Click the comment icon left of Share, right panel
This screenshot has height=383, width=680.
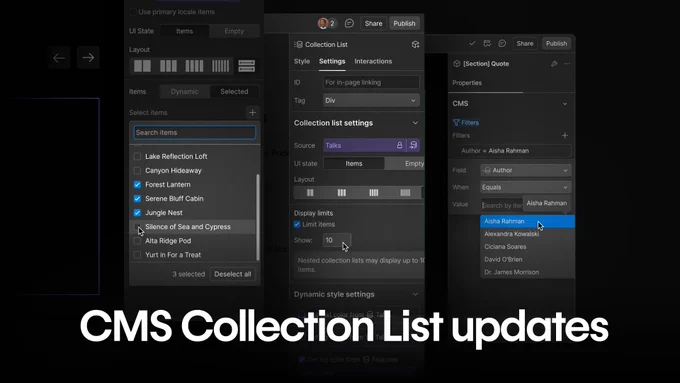tap(502, 43)
